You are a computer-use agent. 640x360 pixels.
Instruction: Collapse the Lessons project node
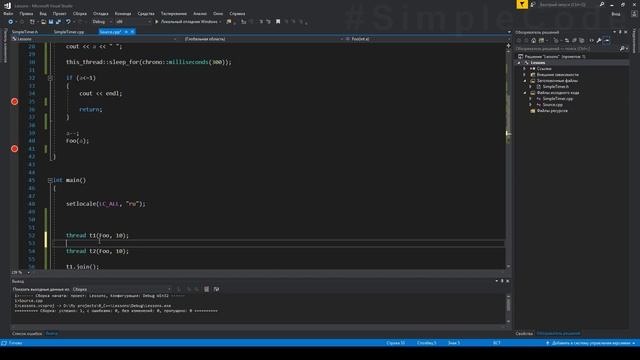point(519,62)
